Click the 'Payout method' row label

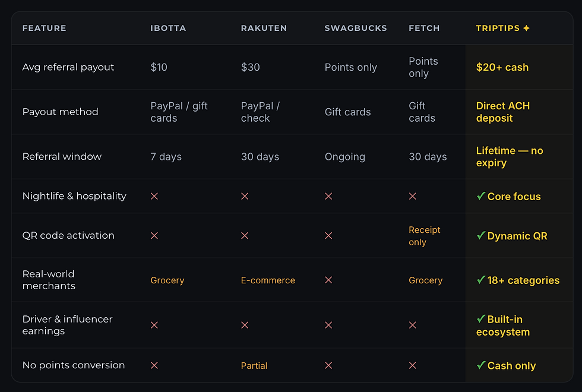60,112
